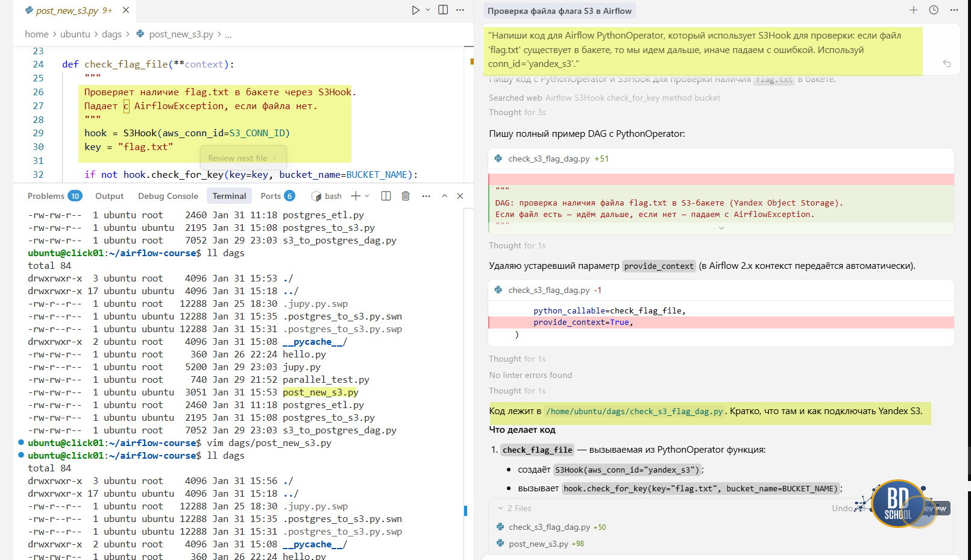
Task: Close the post_new_s3.py editor tab
Action: point(125,10)
